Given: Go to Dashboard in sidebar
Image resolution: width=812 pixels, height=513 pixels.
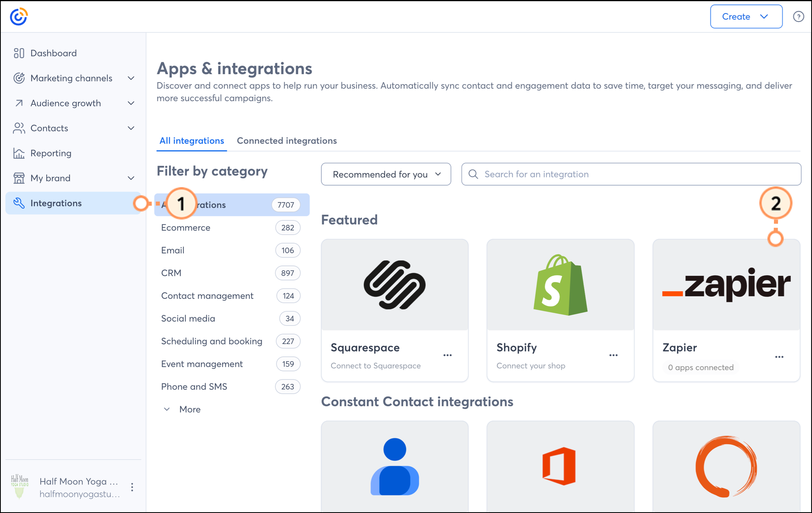Looking at the screenshot, I should pos(73,53).
